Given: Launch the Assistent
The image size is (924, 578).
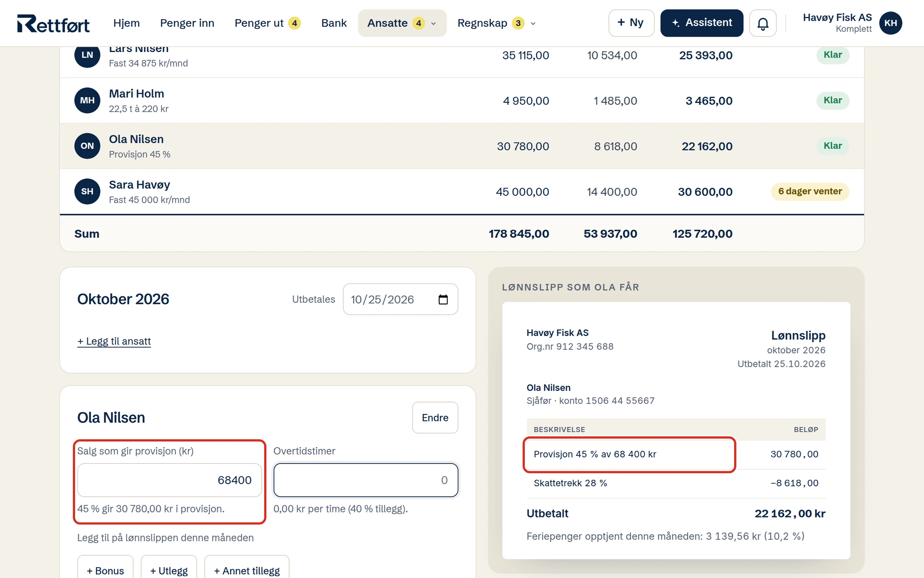Looking at the screenshot, I should (701, 23).
